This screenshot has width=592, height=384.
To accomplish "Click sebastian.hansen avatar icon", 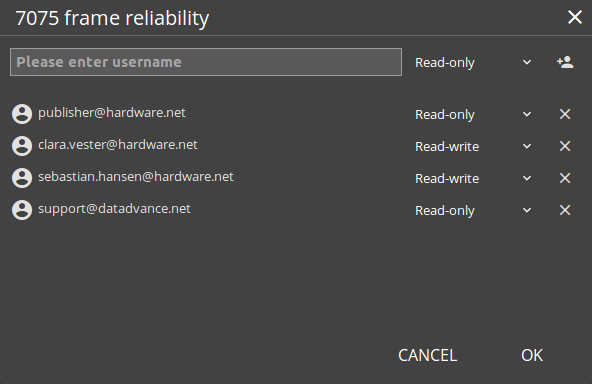I will point(22,178).
